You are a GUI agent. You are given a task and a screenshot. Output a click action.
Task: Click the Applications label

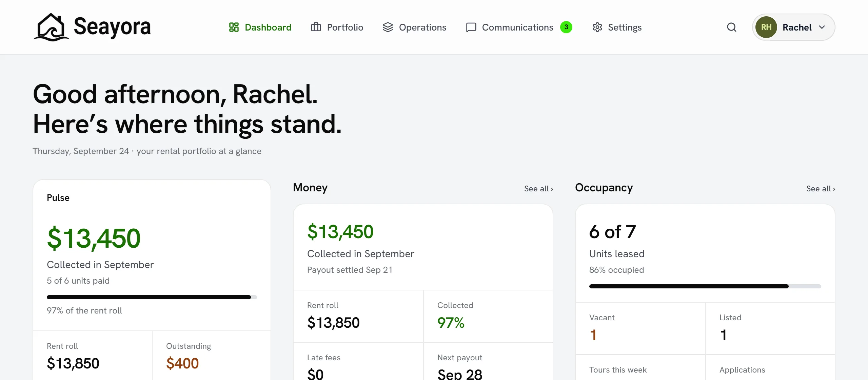click(x=742, y=370)
